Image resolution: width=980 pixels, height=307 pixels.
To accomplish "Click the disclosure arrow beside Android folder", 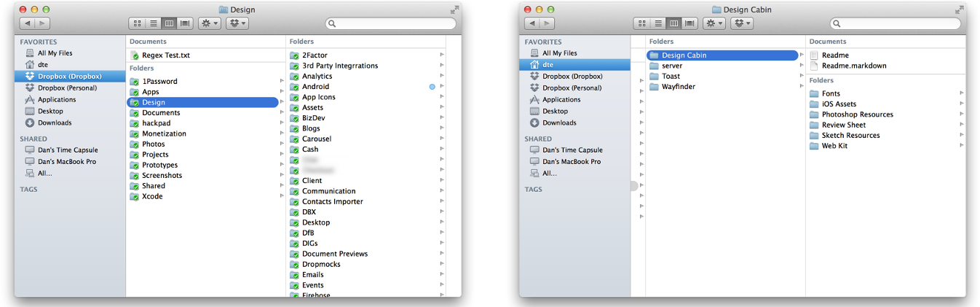I will 442,87.
